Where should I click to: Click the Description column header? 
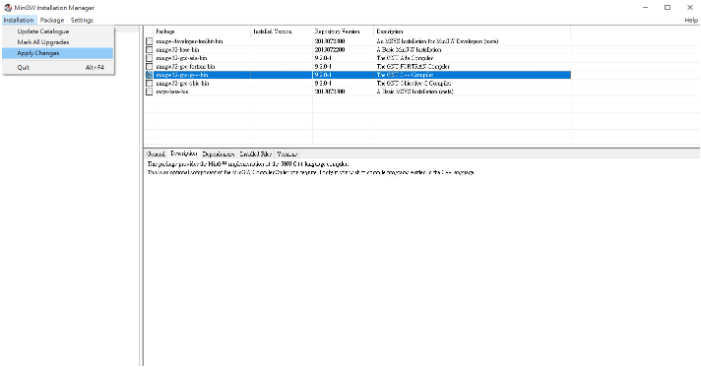472,31
